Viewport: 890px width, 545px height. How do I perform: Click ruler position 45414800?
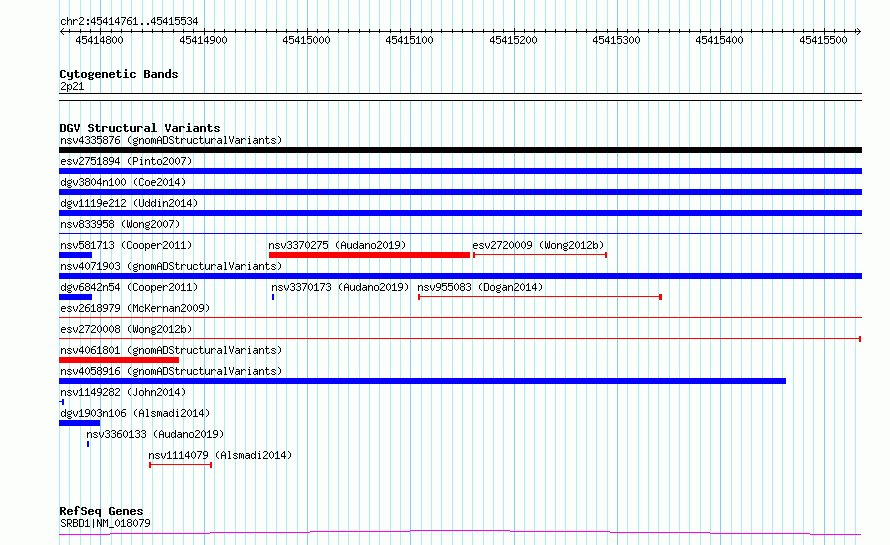99,40
